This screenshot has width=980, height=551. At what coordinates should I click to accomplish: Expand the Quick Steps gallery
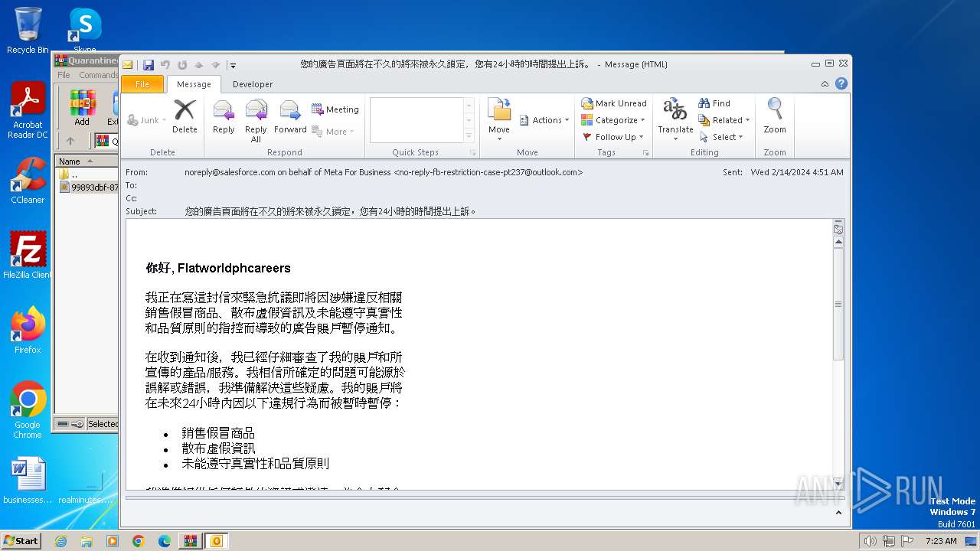469,136
